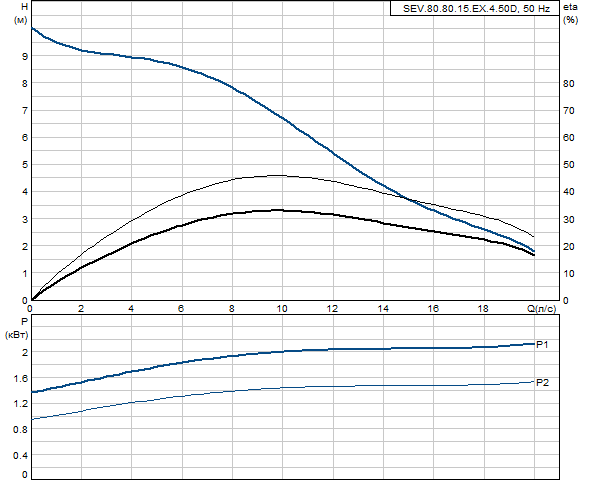Click the P2 power curve label
Viewport: 592px width, 480px height.
click(x=542, y=383)
